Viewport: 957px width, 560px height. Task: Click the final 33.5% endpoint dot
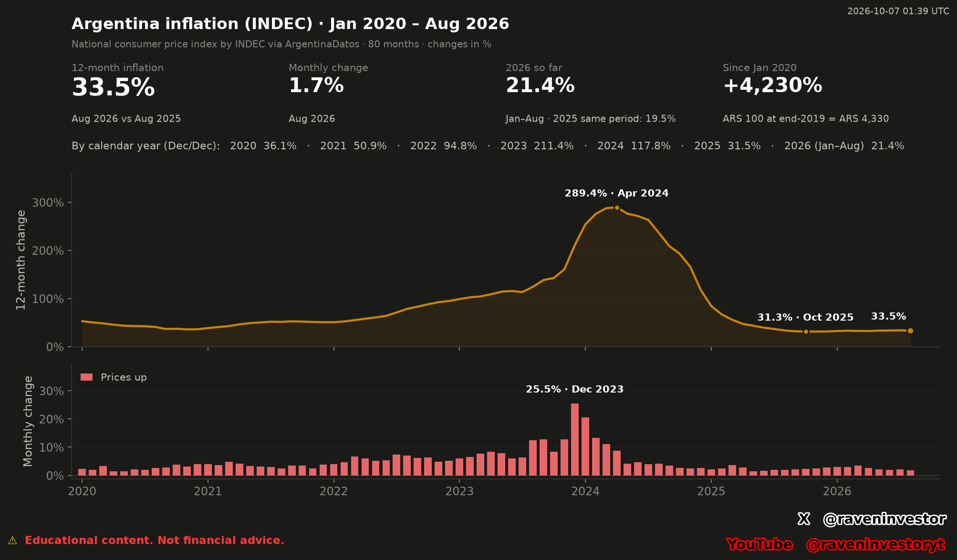click(910, 331)
